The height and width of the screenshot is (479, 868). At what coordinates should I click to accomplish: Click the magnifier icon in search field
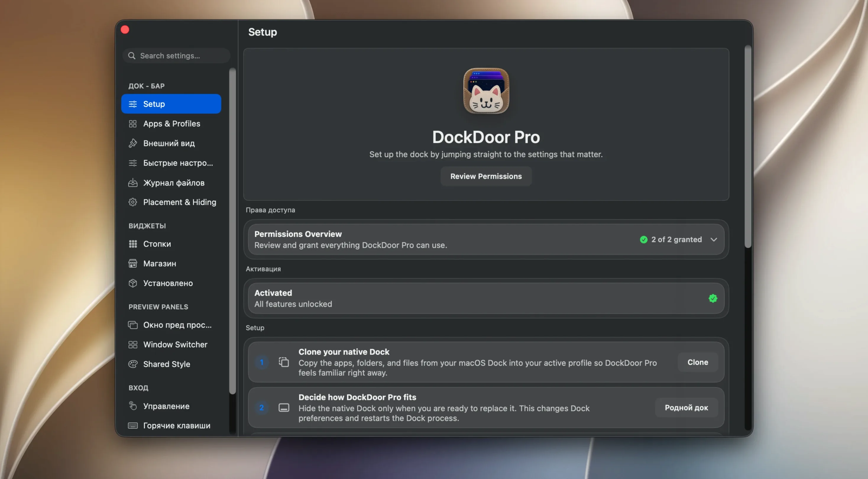[132, 56]
